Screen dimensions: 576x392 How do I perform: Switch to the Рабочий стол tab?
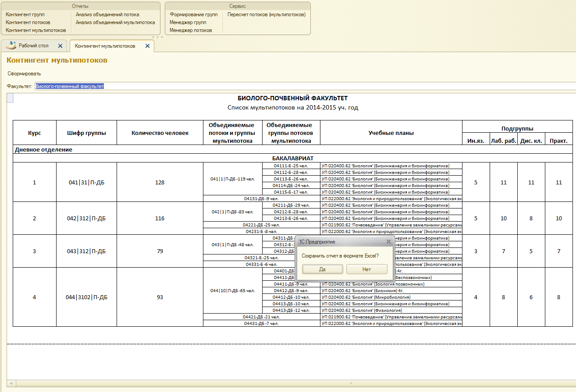coord(34,46)
